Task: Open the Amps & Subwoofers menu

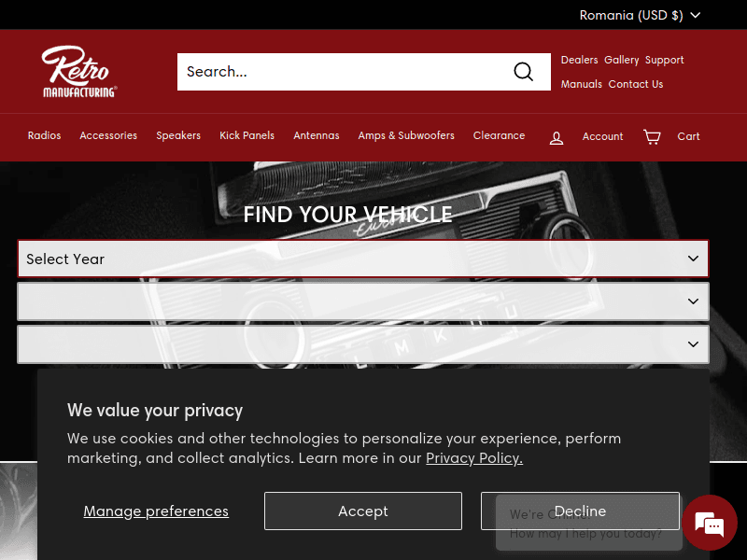Action: (406, 135)
